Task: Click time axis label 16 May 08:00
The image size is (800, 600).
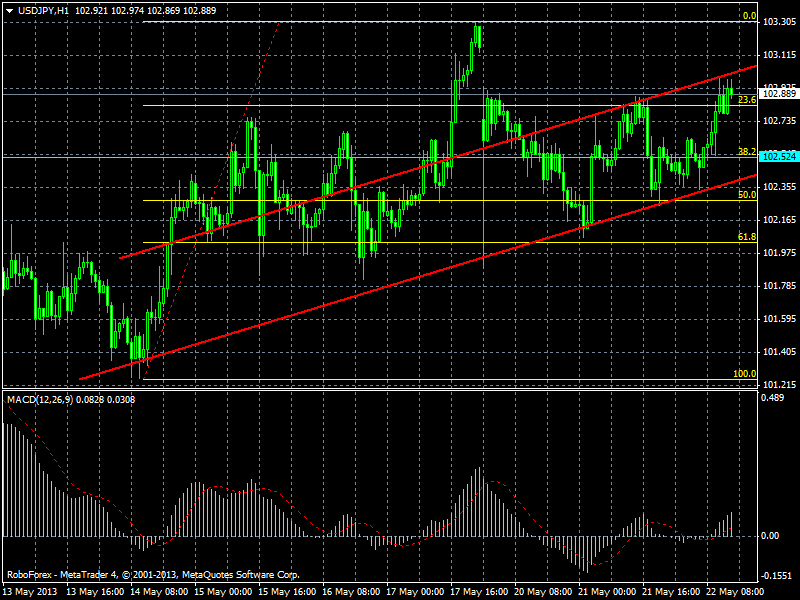Action: [x=351, y=592]
